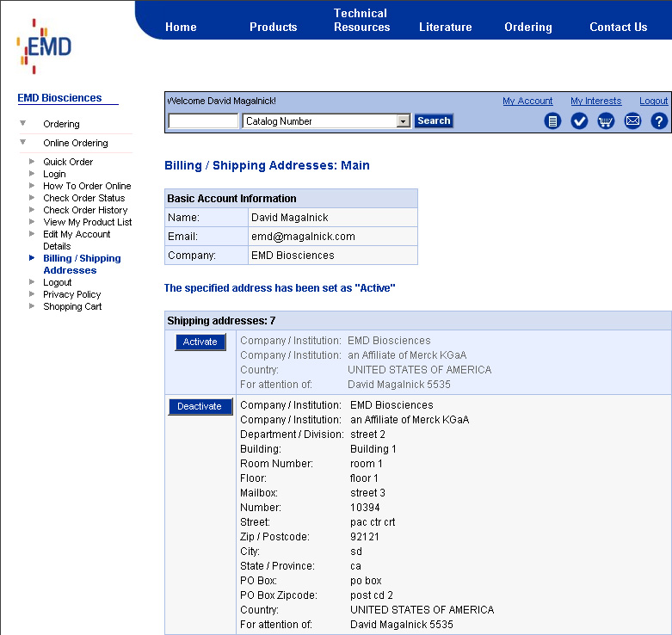Image resolution: width=672 pixels, height=635 pixels.
Task: Open the My Interests link
Action: tap(595, 102)
